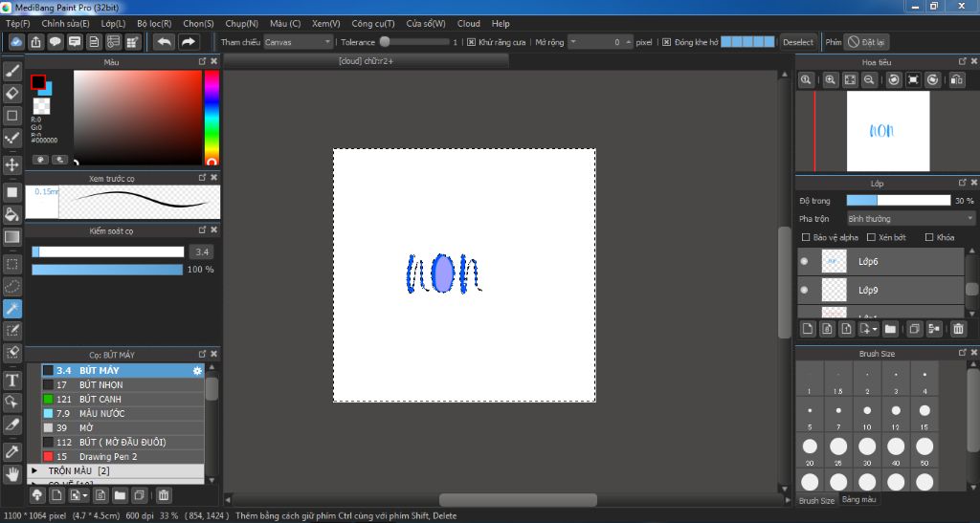Delete layer using Layer panel trash icon
Viewport: 980px width, 523px height.
[958, 329]
